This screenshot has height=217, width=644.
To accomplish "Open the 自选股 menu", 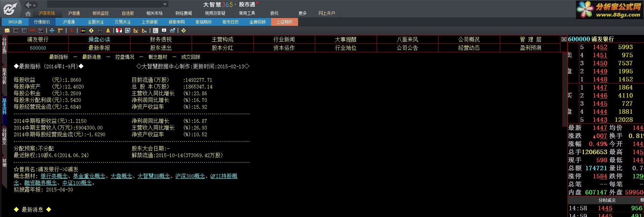I will click(128, 13).
